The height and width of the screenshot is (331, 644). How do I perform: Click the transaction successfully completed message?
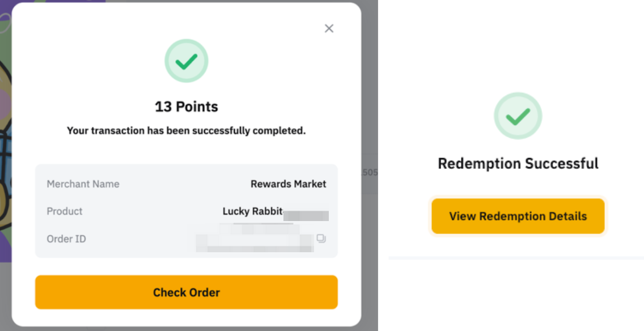click(187, 131)
